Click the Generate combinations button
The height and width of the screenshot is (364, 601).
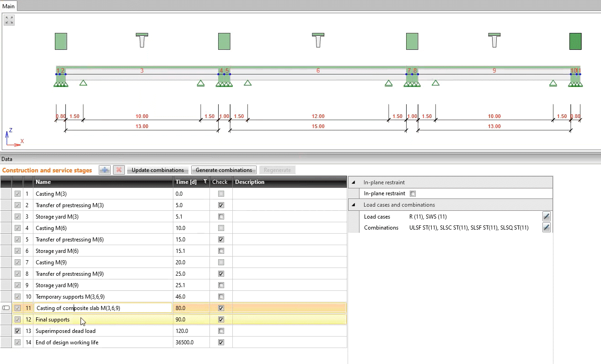point(224,170)
